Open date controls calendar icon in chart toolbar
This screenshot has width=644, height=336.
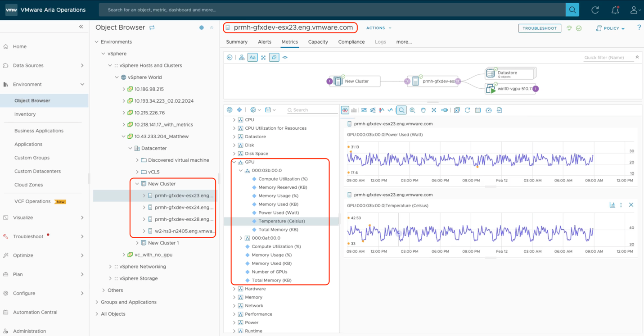click(478, 110)
